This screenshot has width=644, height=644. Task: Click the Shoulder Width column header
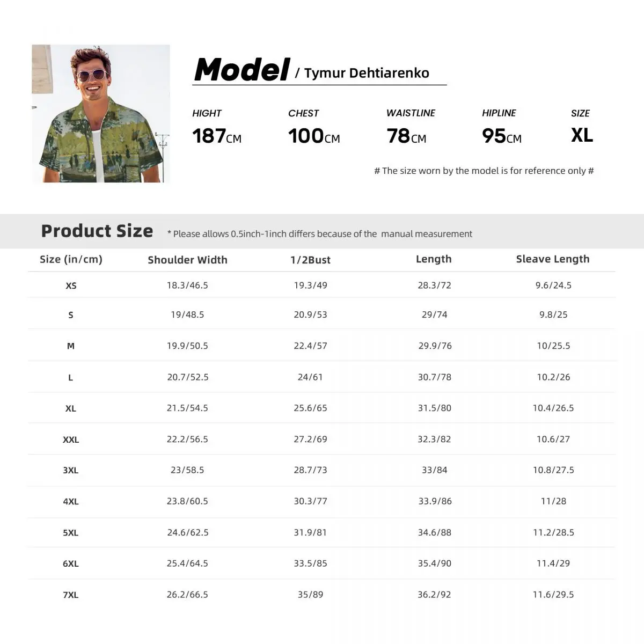click(187, 260)
